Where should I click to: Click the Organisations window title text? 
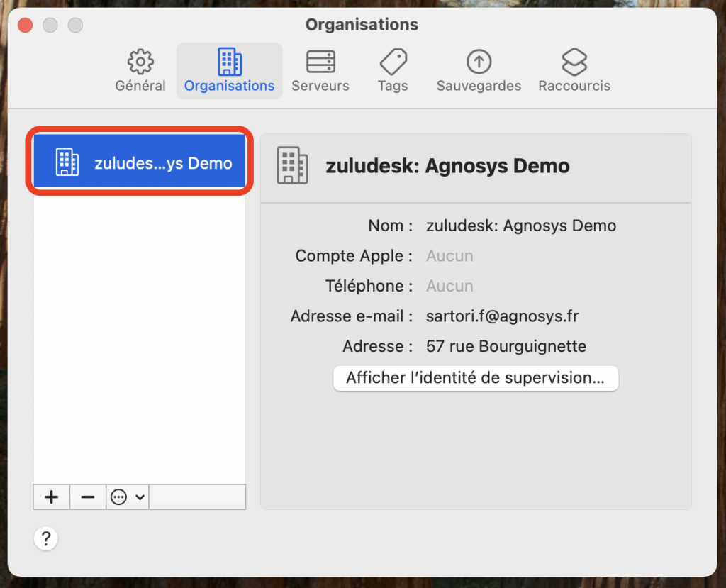click(362, 25)
